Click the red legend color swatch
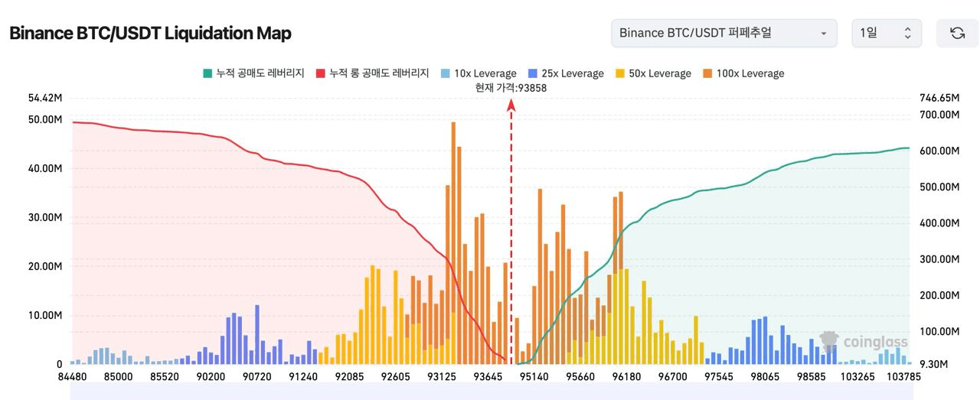The height and width of the screenshot is (400, 980). coord(320,73)
